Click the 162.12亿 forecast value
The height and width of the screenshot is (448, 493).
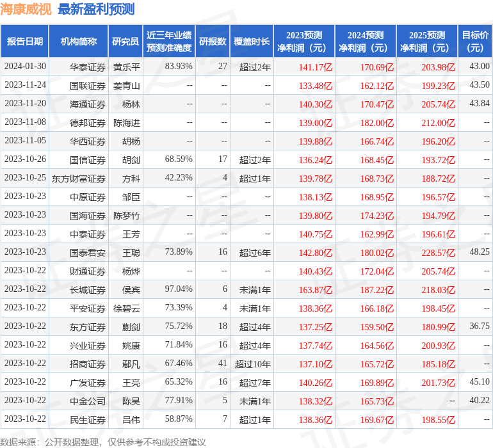376,86
